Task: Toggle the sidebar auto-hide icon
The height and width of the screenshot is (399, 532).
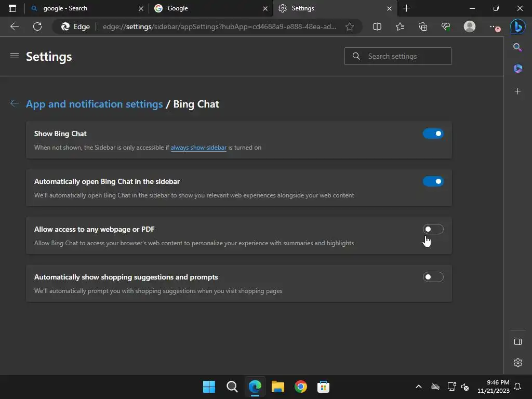Action: pyautogui.click(x=518, y=342)
